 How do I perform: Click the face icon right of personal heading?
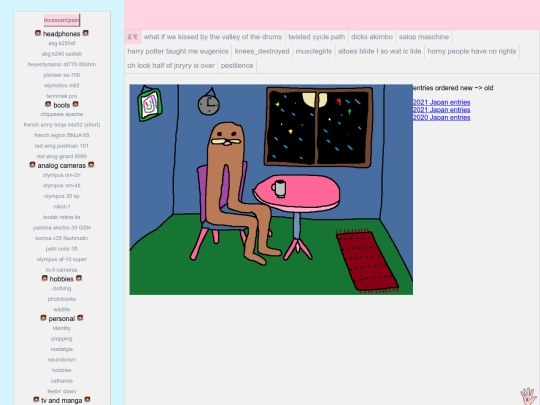click(80, 318)
